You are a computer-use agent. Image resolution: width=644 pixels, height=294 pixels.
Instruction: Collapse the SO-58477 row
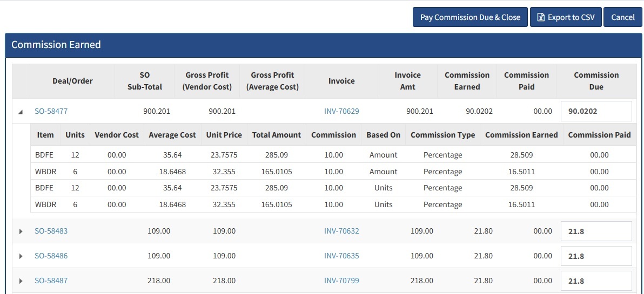(x=21, y=111)
